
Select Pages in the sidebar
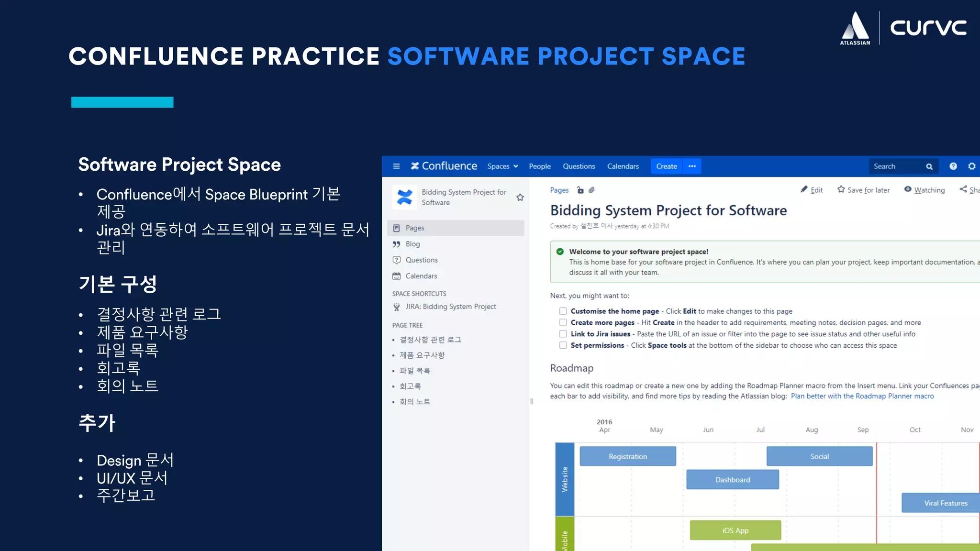point(456,228)
